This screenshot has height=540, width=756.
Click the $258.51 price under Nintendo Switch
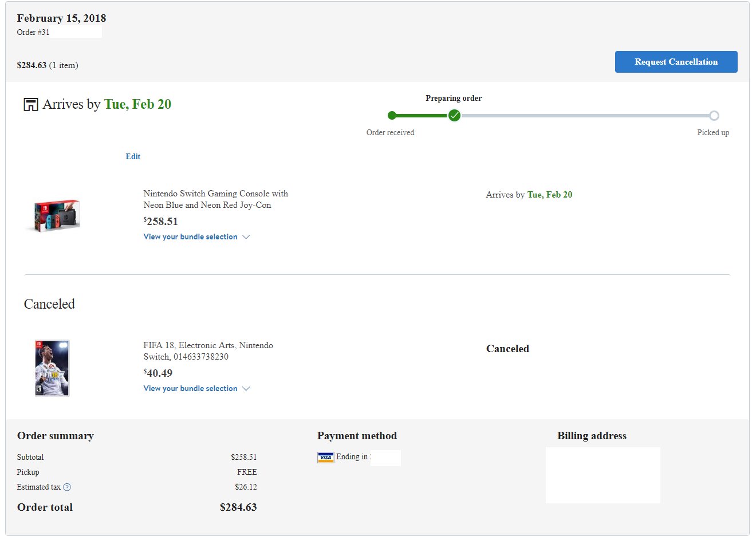pos(160,222)
